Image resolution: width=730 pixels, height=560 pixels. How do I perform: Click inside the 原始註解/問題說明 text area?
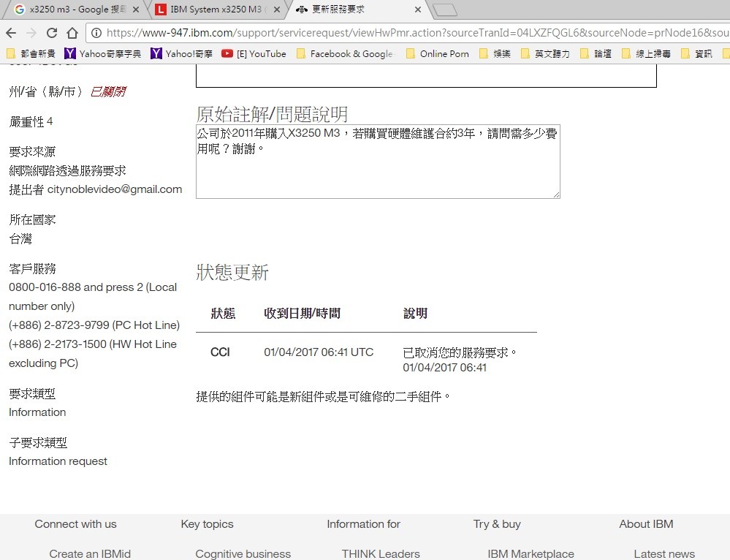tap(378, 162)
